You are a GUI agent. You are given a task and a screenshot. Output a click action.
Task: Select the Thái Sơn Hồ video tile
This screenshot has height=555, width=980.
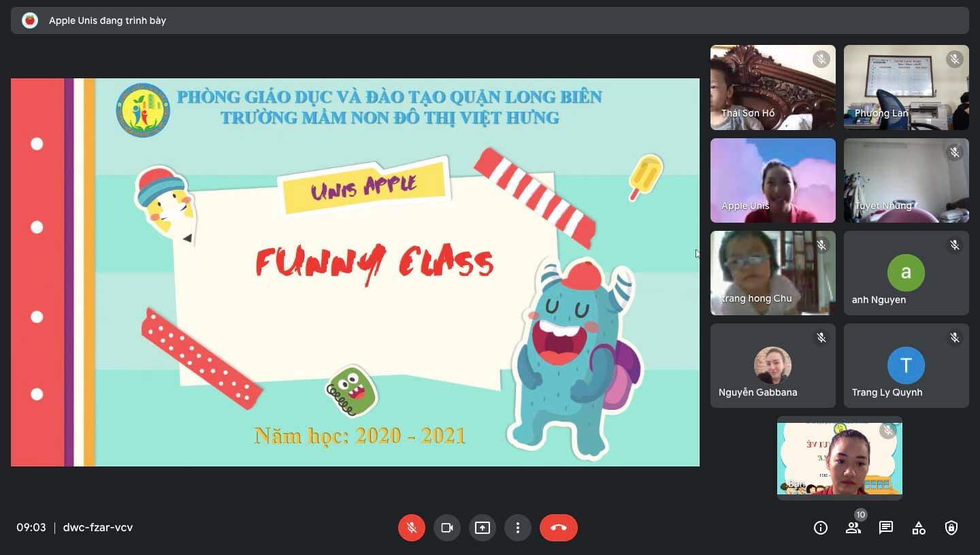point(772,87)
